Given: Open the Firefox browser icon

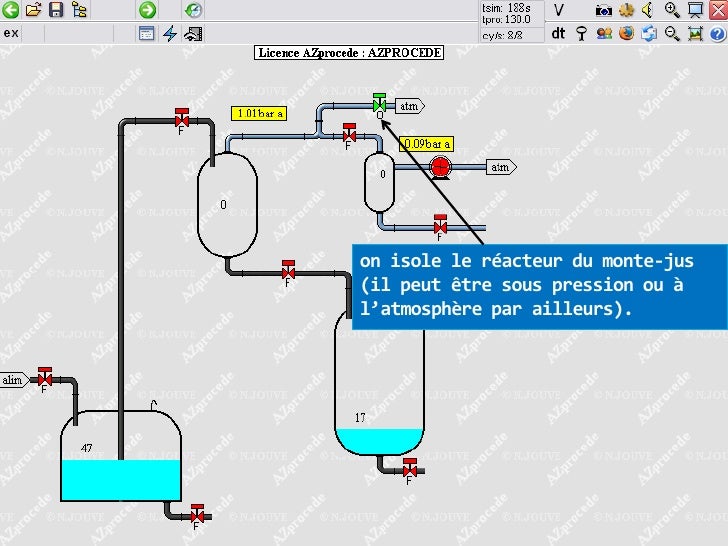Looking at the screenshot, I should [x=626, y=33].
